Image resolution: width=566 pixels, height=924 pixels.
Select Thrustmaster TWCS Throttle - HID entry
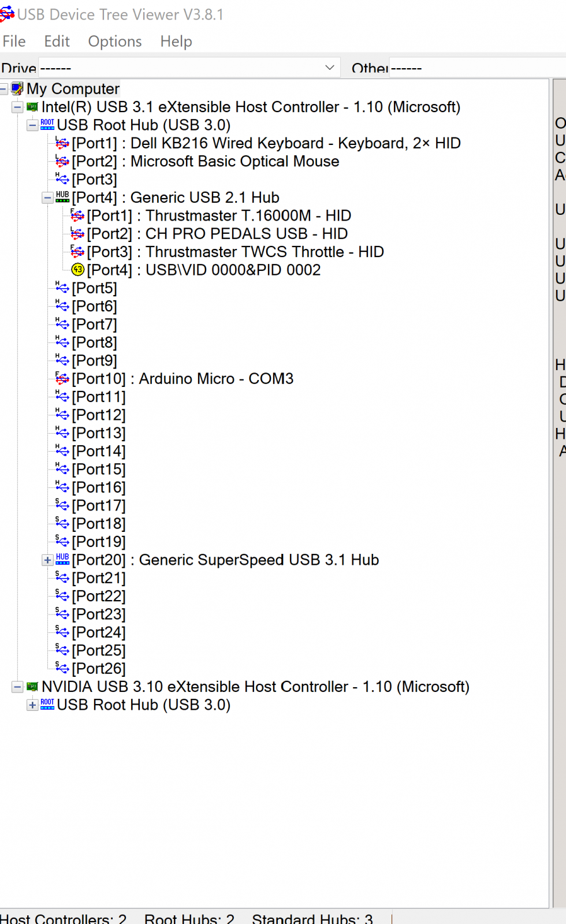point(236,252)
